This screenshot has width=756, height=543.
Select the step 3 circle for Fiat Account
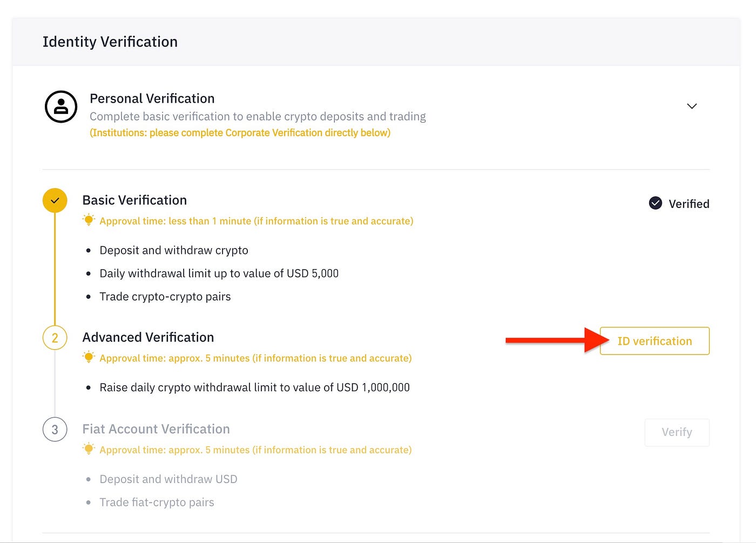pos(55,430)
